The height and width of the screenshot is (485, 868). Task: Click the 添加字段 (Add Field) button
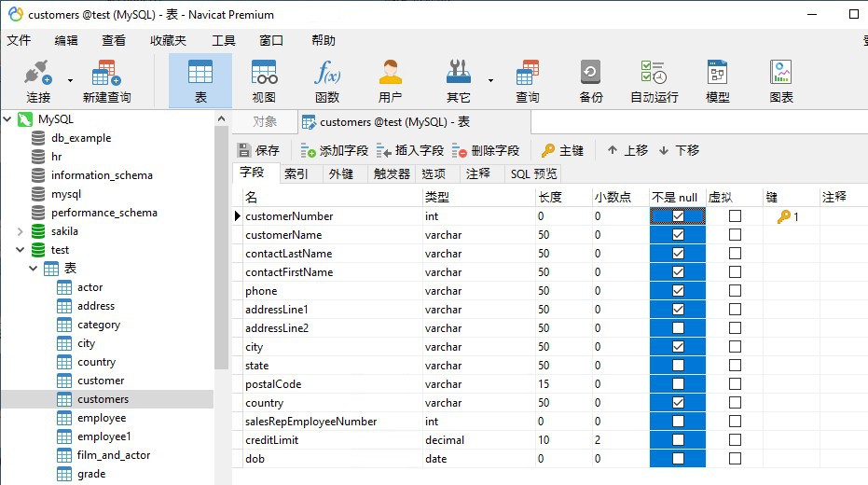tap(334, 150)
